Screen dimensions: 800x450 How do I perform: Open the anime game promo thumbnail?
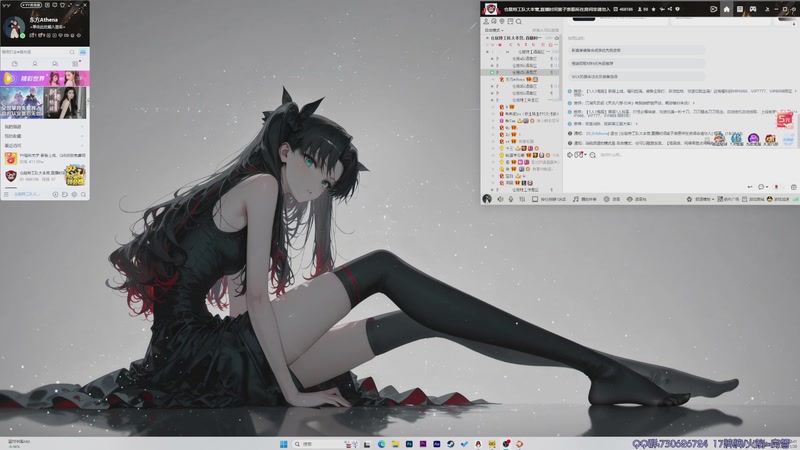21,102
